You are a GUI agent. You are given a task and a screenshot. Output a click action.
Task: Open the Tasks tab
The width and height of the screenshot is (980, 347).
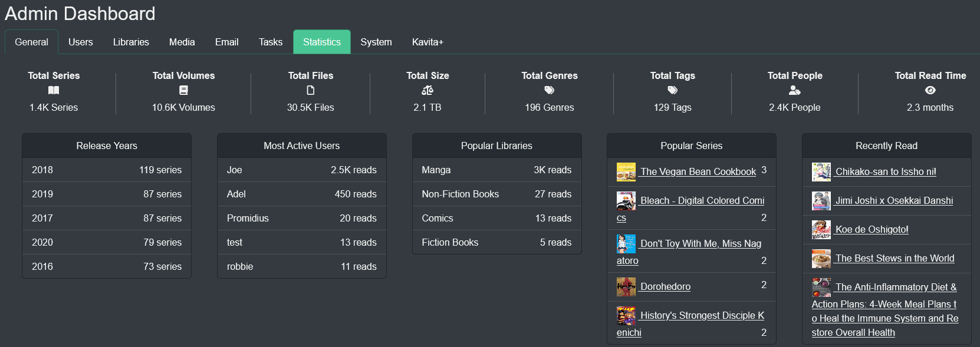pos(270,42)
